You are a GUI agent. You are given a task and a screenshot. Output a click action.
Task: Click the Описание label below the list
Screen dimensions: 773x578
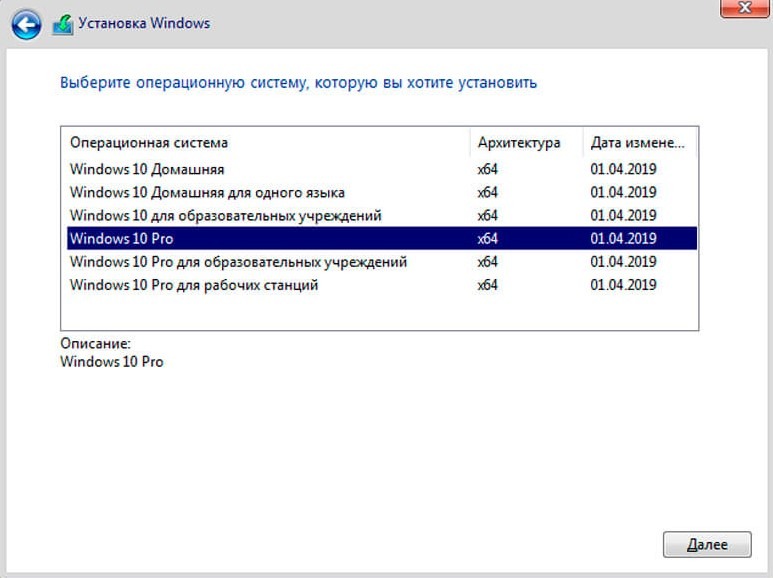click(95, 343)
